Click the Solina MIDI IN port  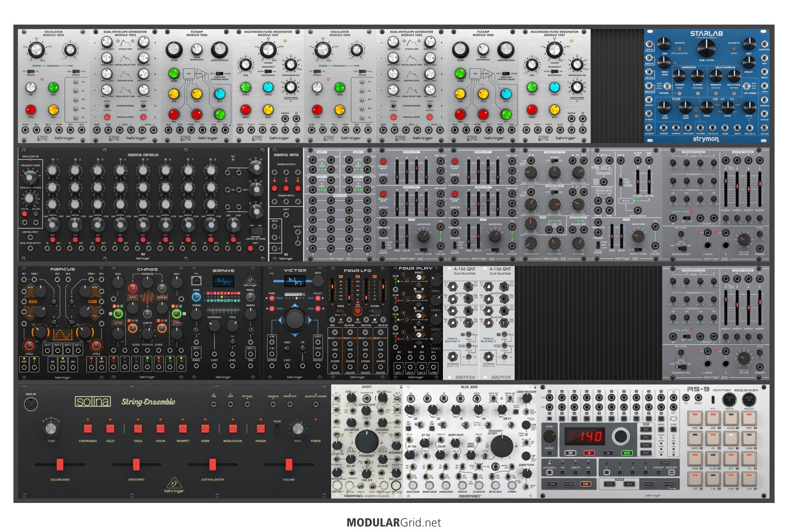click(31, 405)
